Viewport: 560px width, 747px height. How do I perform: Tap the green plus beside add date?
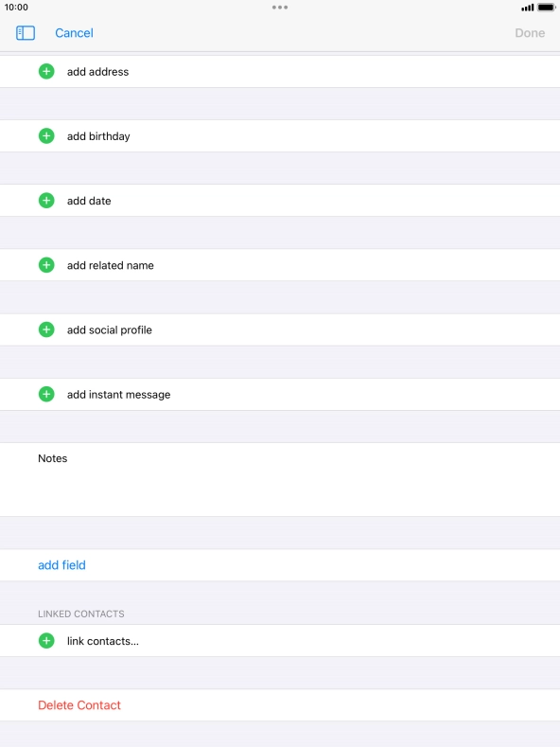pos(46,201)
